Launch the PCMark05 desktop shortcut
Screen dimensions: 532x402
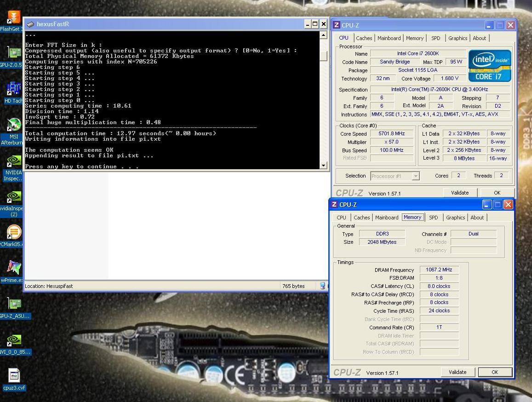pyautogui.click(x=14, y=233)
